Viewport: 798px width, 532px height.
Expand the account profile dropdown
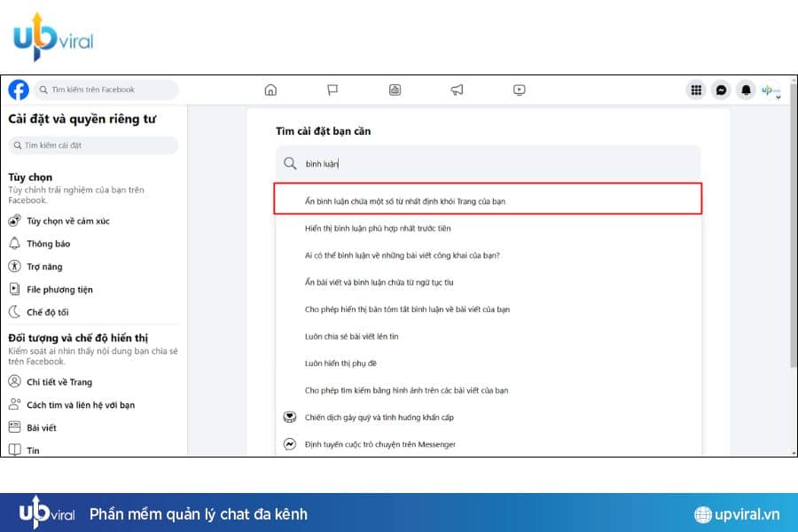[771, 90]
